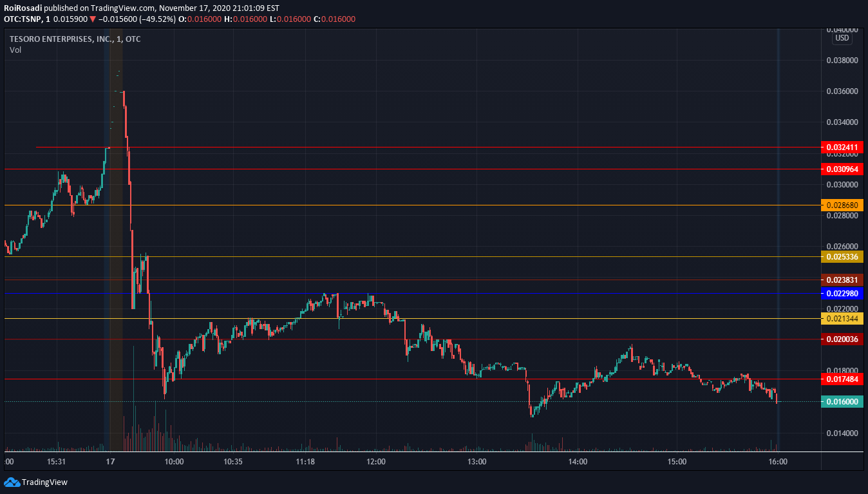The image size is (868, 494).
Task: Click the 12:00 time axis label
Action: click(375, 462)
